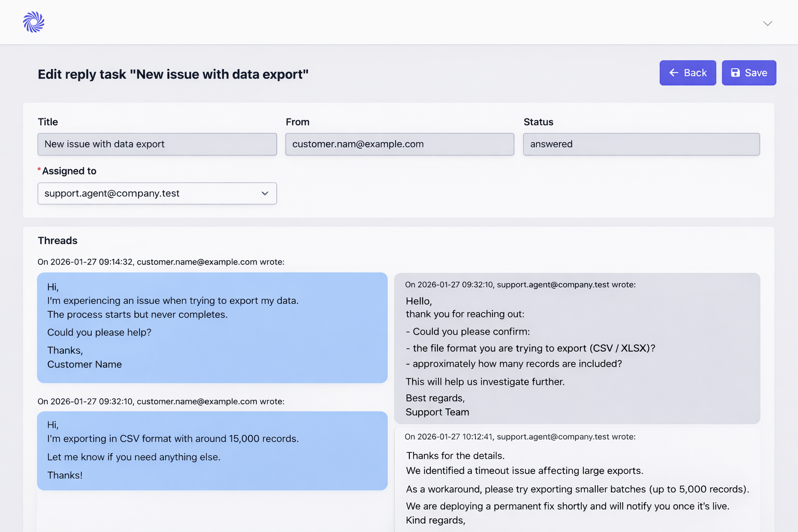Screen dimensions: 798x532
Task: Click the From field with customer.nam@example.com
Action: click(x=400, y=144)
